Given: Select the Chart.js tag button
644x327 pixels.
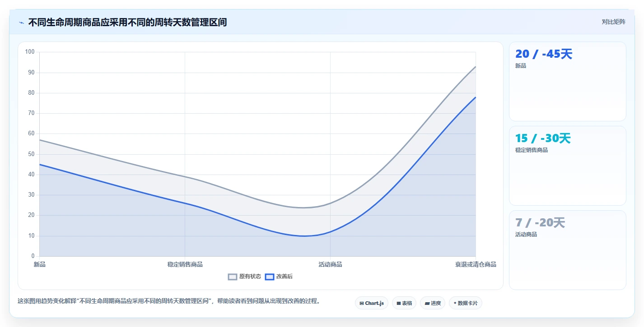Looking at the screenshot, I should point(372,303).
